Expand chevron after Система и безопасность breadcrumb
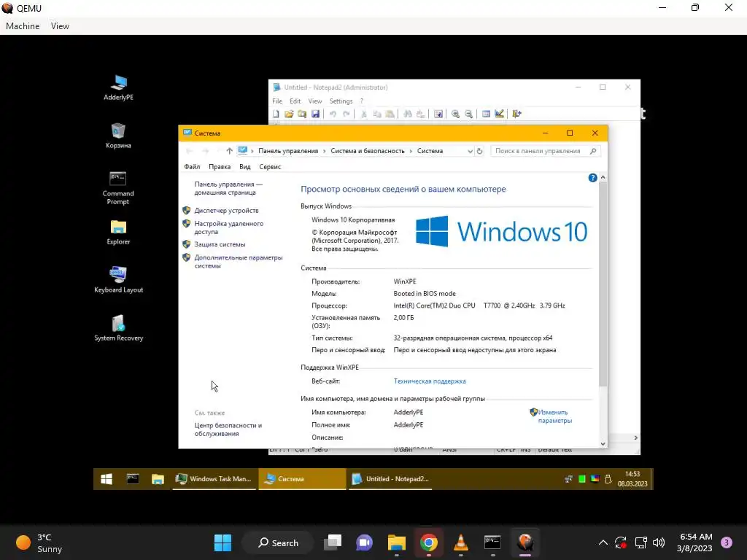This screenshot has height=560, width=747. point(411,151)
